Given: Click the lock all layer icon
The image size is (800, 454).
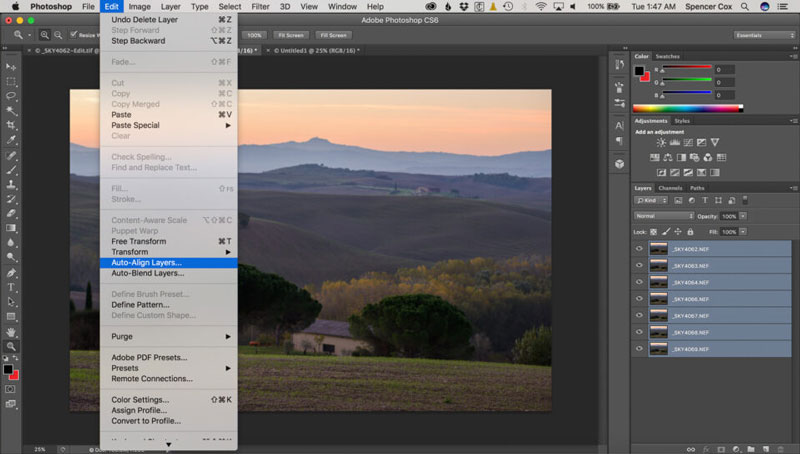Looking at the screenshot, I should tap(691, 231).
